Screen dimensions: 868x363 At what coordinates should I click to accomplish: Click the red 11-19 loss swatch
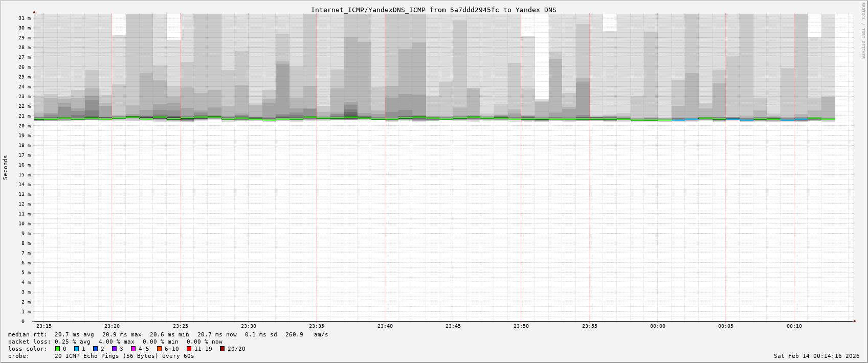(189, 349)
